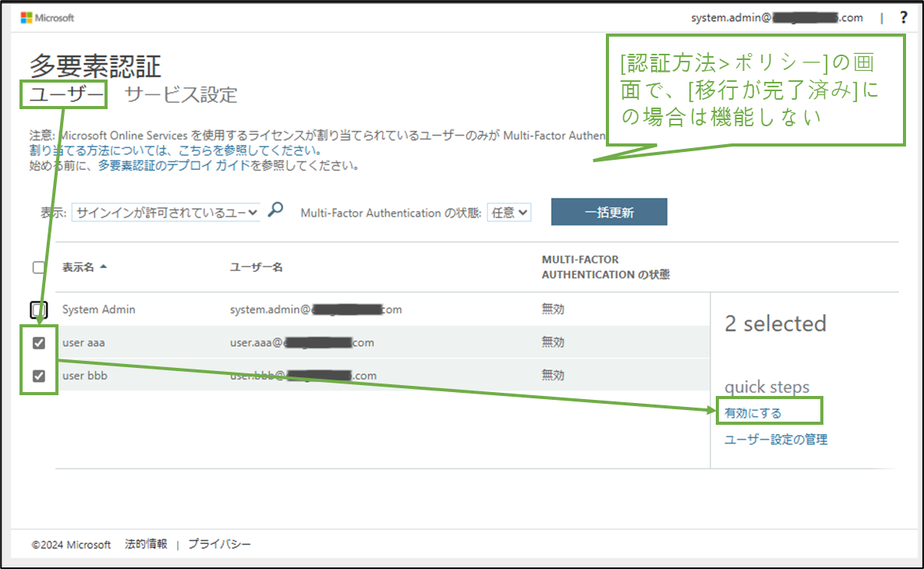Click the user.aaa email cell
Viewport: 924px width, 569px height.
click(x=302, y=343)
